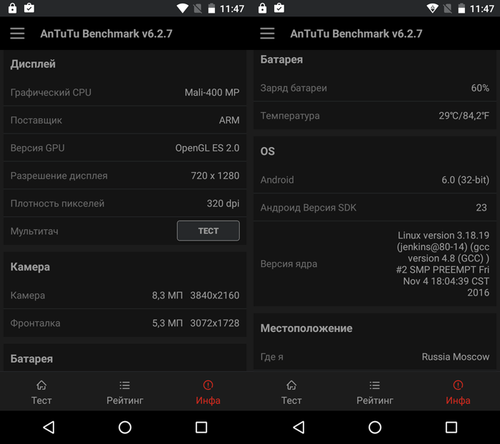Select 320 dpi value

click(x=223, y=204)
